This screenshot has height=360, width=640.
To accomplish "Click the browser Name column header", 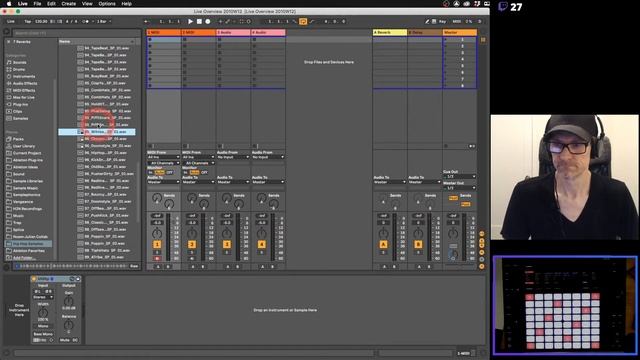I will (96, 42).
